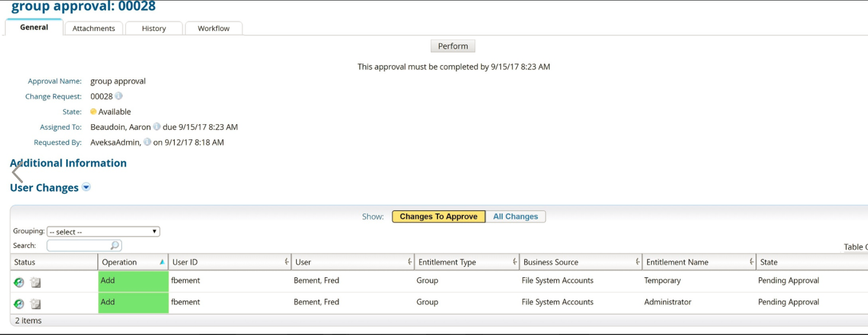Open the User ID column header menu
Screen dimensions: 868x335
[286, 262]
